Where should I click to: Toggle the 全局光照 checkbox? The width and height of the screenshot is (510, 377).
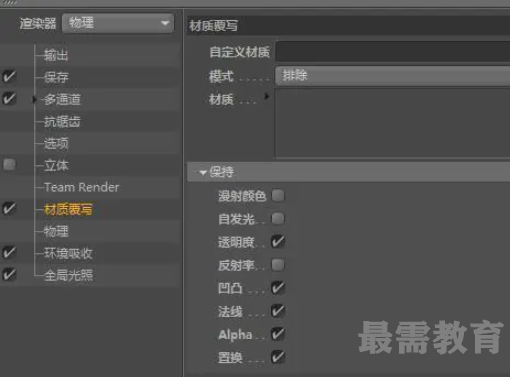click(9, 275)
